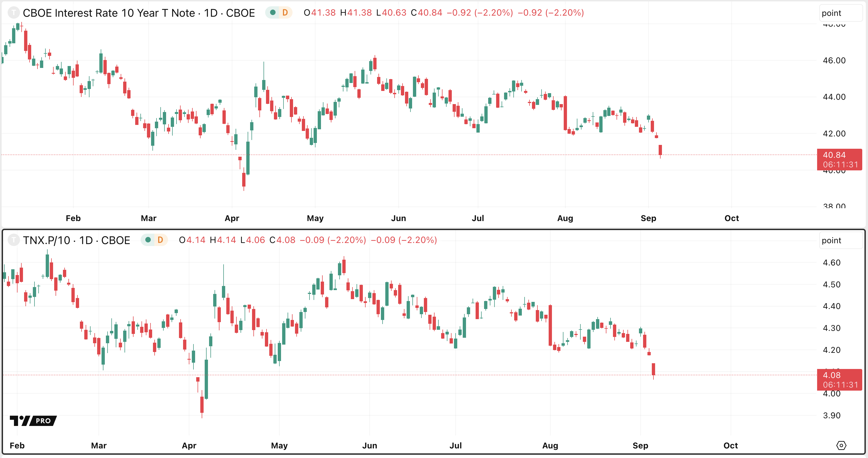This screenshot has height=458, width=868.
Task: Click the symbol logo of the CBOE Interest Rate chart
Action: click(x=13, y=13)
